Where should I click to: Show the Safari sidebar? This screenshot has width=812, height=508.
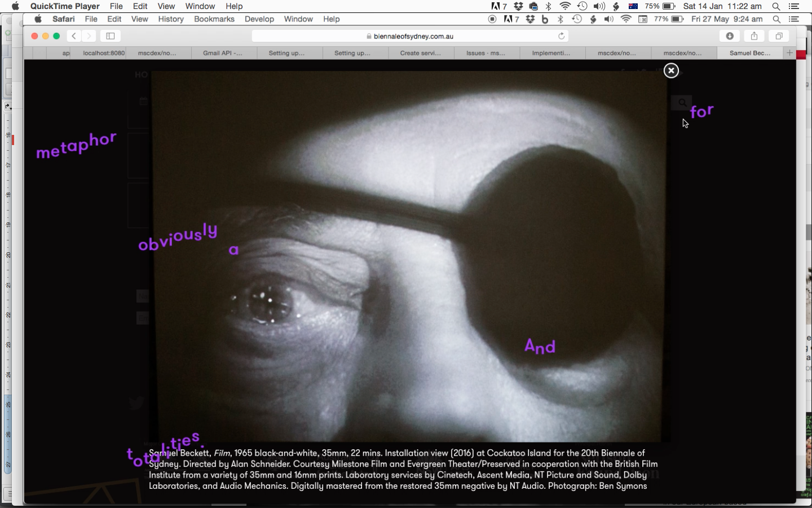tap(111, 36)
